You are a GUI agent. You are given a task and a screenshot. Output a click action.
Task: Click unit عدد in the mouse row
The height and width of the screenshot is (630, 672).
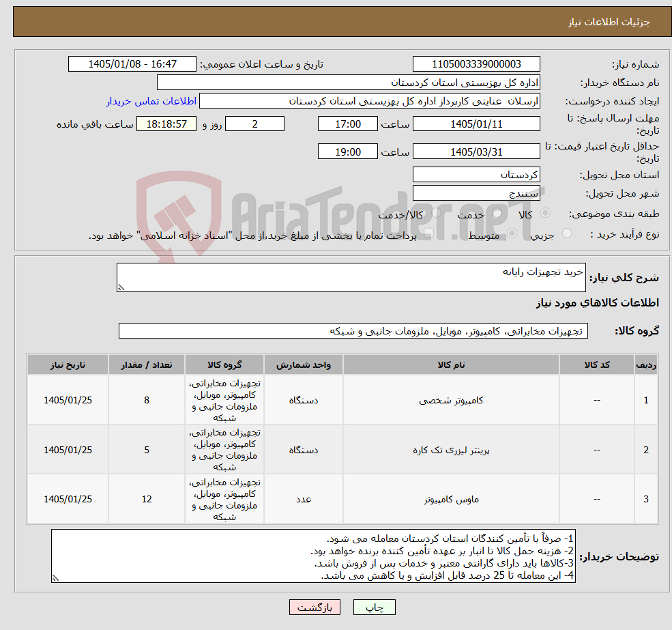(304, 499)
